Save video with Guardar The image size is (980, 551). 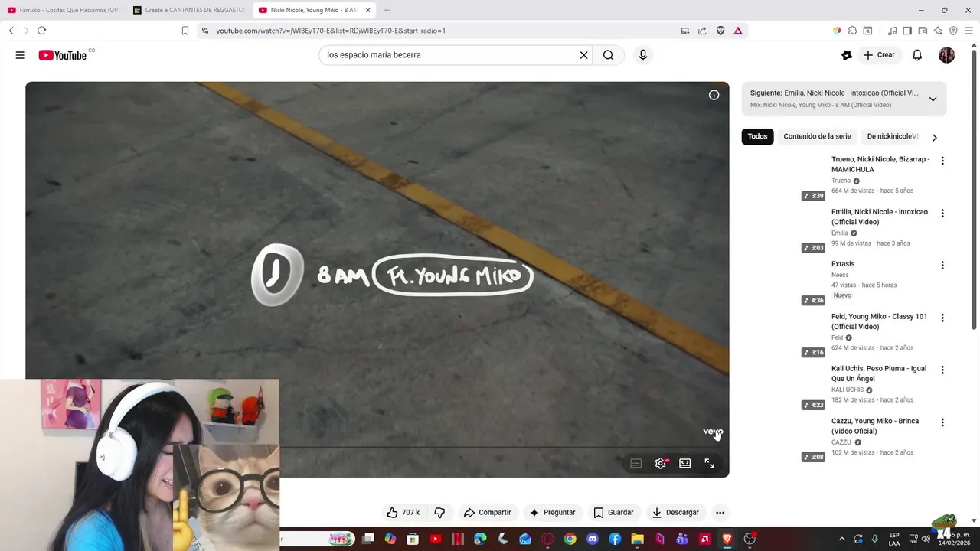(614, 513)
